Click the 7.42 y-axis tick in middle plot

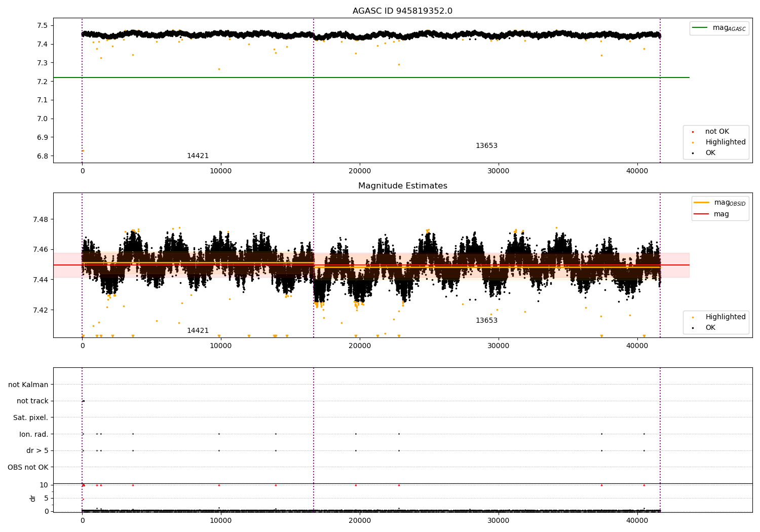(40, 310)
